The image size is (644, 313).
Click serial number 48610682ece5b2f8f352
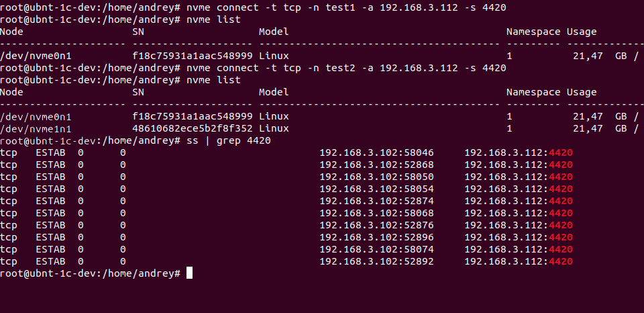pos(193,128)
